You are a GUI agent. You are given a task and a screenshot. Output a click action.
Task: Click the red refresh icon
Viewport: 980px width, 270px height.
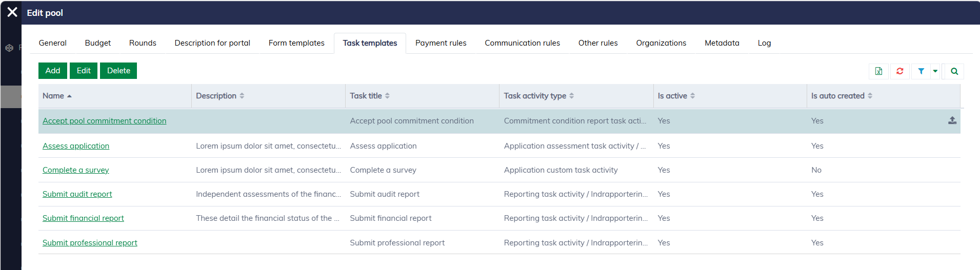click(899, 71)
